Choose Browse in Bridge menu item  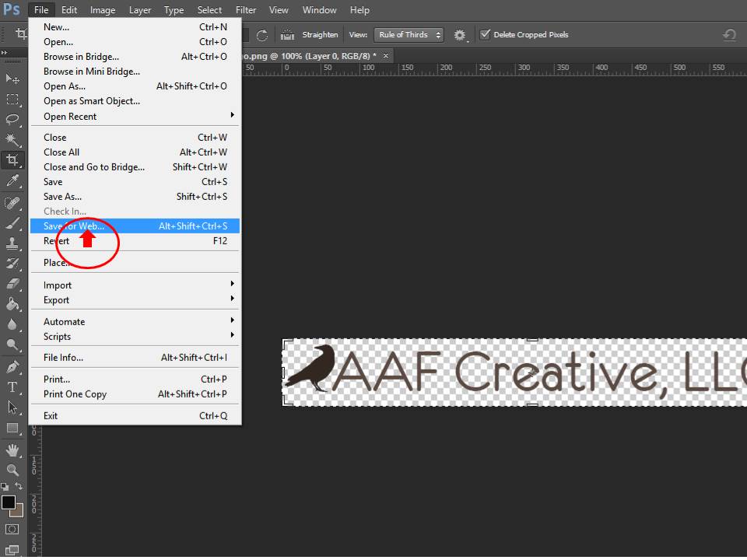(135, 57)
